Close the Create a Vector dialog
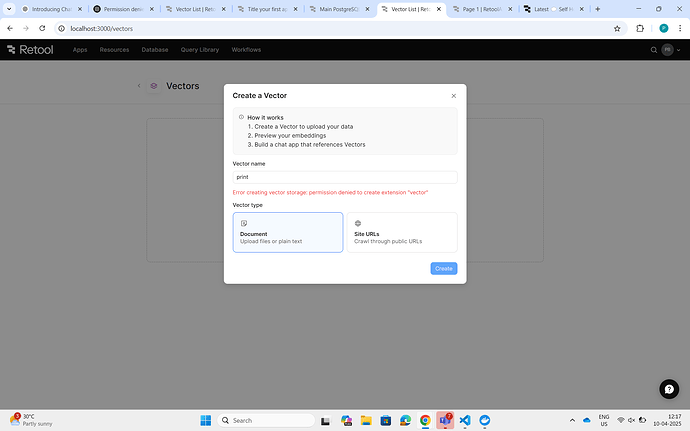Viewport: 690px width, 431px height. coord(454,96)
